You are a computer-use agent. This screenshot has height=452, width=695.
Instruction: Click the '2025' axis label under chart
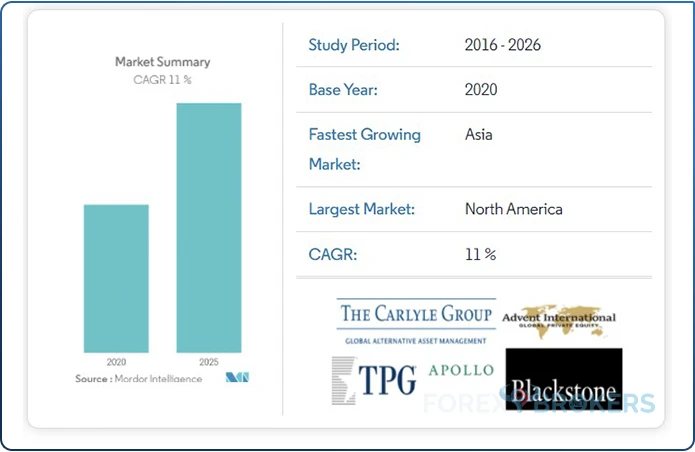[x=209, y=362]
